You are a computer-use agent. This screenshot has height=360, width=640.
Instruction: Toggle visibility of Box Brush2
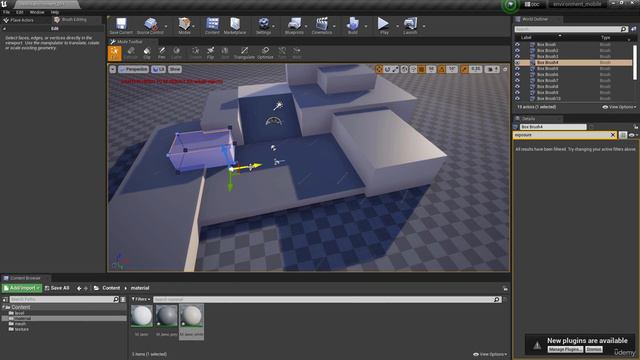(517, 51)
